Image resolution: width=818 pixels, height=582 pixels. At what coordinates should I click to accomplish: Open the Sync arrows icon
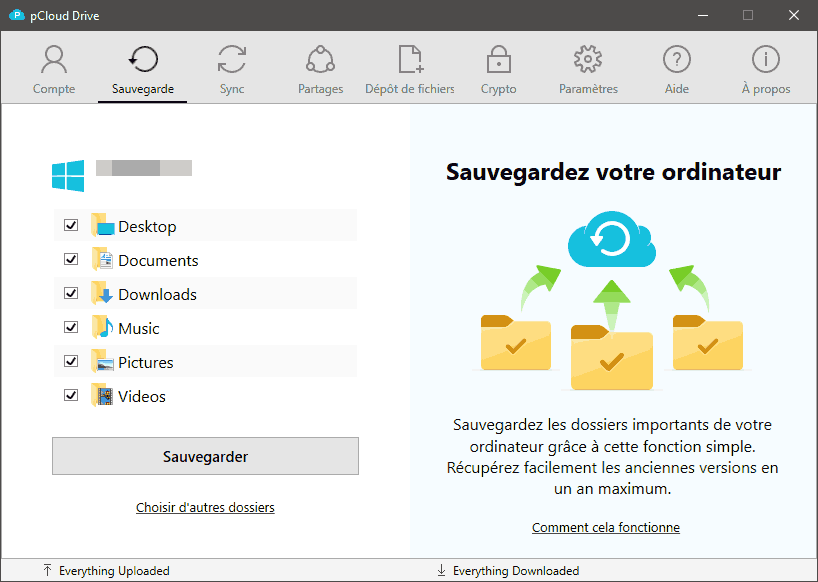click(x=232, y=59)
